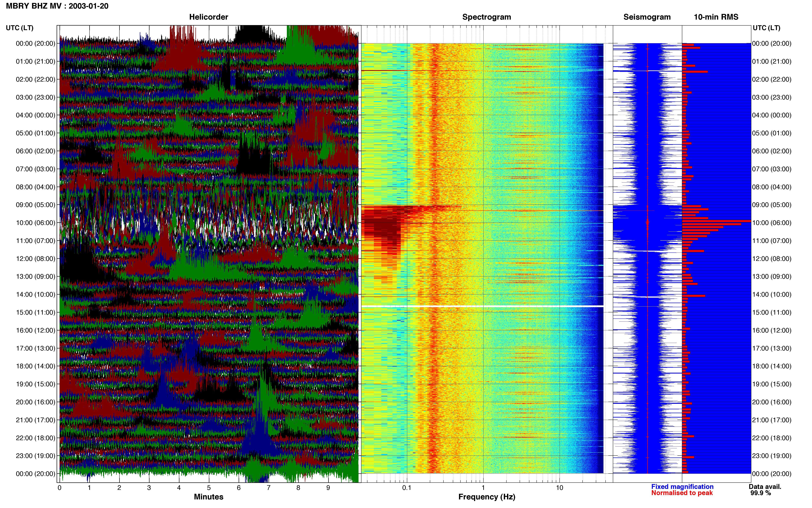Click left time label '22:00 (18:00)'
This screenshot has width=812, height=508.
click(x=36, y=438)
